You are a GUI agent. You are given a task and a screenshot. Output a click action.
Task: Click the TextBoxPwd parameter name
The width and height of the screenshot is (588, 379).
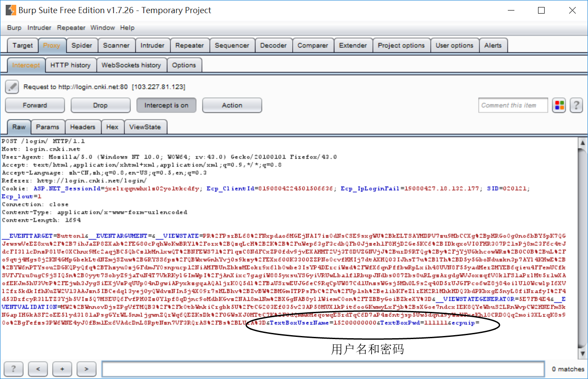[x=399, y=323]
